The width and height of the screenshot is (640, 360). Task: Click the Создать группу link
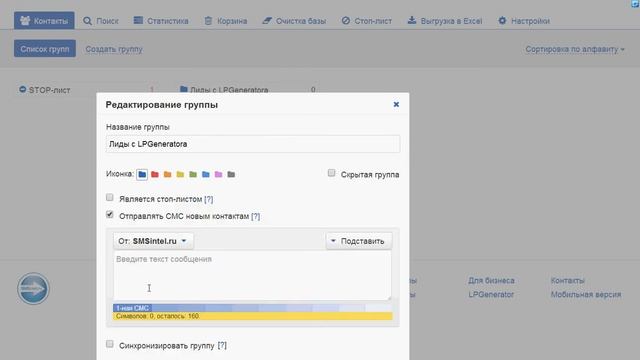pos(114,49)
